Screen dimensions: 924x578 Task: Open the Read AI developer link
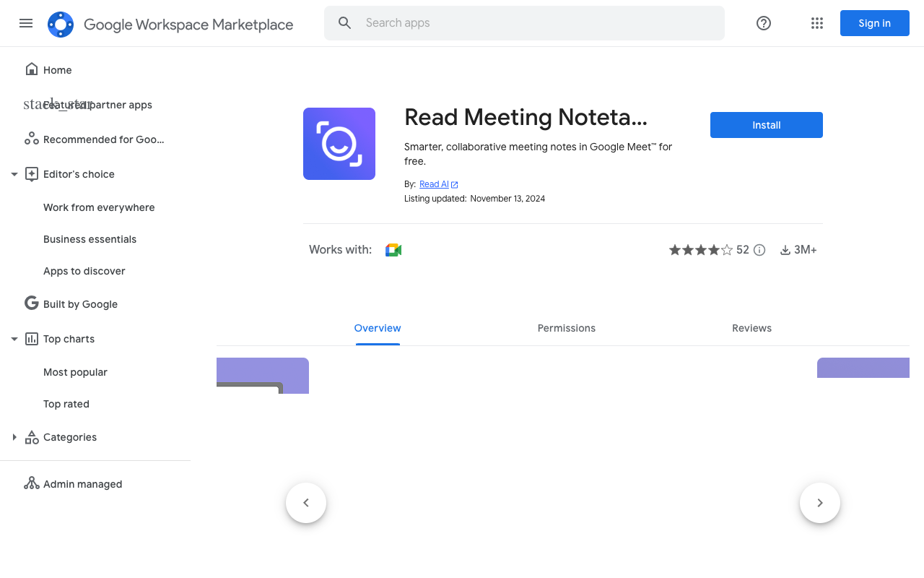click(x=434, y=184)
